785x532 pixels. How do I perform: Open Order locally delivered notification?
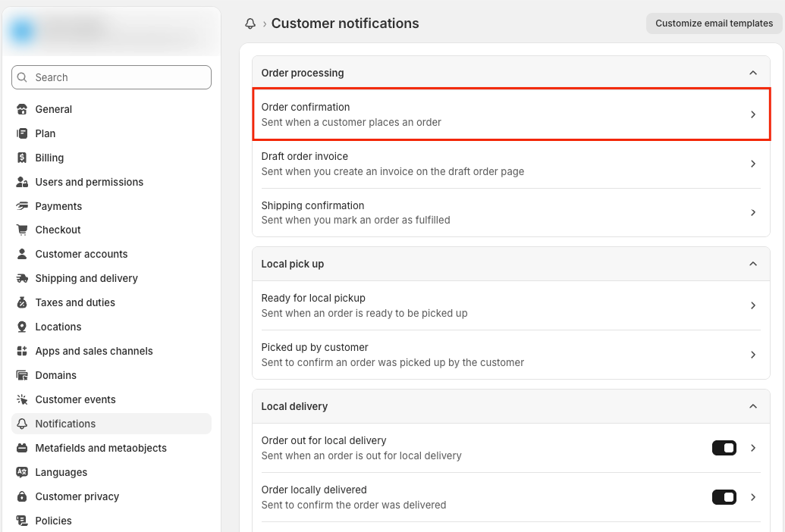tap(511, 497)
